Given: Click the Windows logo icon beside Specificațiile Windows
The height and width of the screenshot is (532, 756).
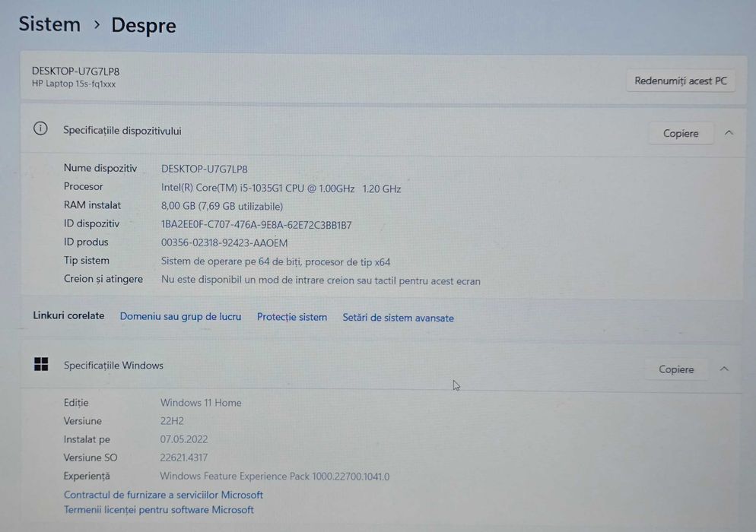Looking at the screenshot, I should (42, 364).
